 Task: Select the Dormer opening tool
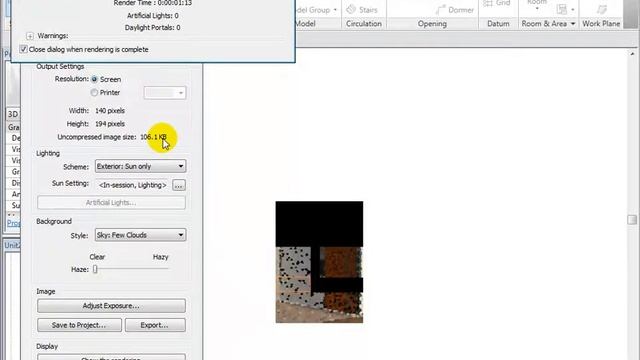click(x=455, y=10)
